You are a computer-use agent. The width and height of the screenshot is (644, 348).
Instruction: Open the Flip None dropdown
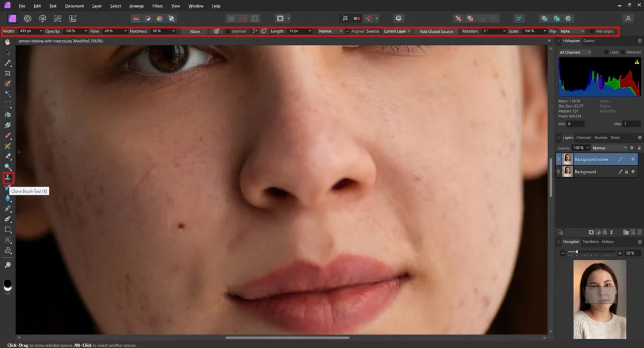tap(572, 31)
